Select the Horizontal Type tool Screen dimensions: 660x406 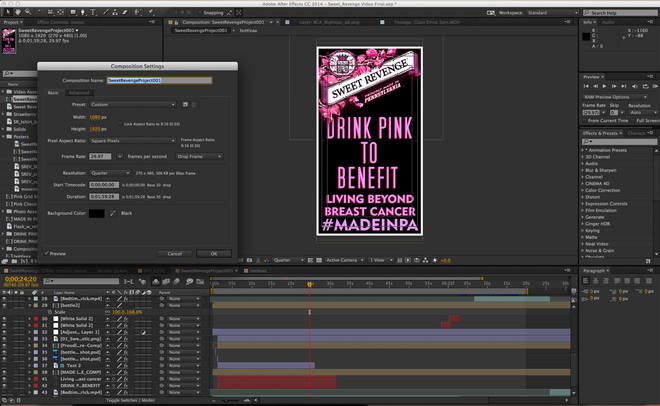click(x=93, y=12)
